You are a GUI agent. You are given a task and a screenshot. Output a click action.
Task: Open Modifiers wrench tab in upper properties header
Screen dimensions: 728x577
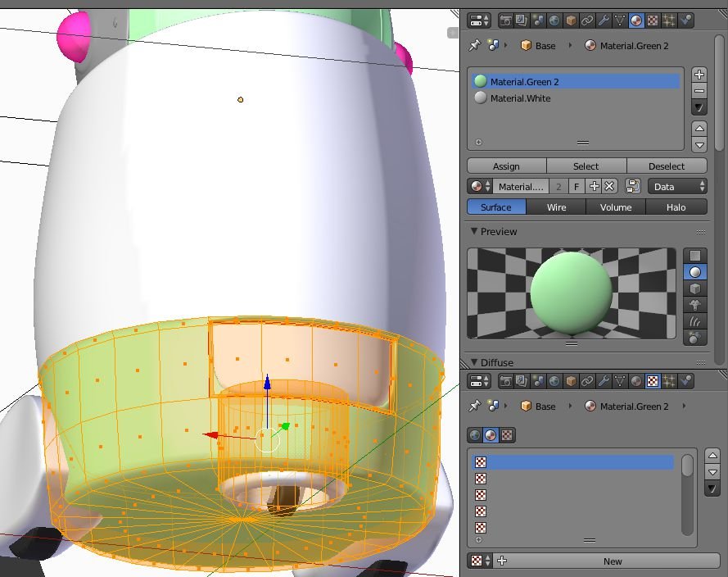[x=604, y=20]
